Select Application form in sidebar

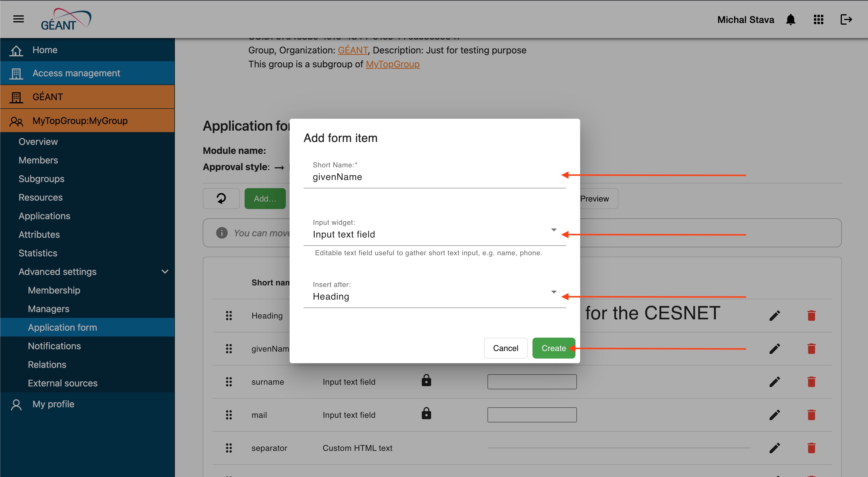(x=87, y=327)
